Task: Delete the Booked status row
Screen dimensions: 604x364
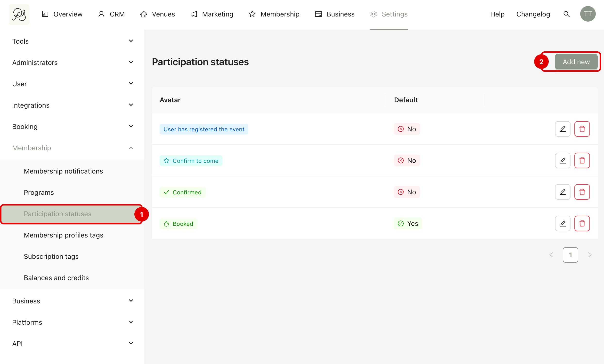Action: (x=582, y=223)
